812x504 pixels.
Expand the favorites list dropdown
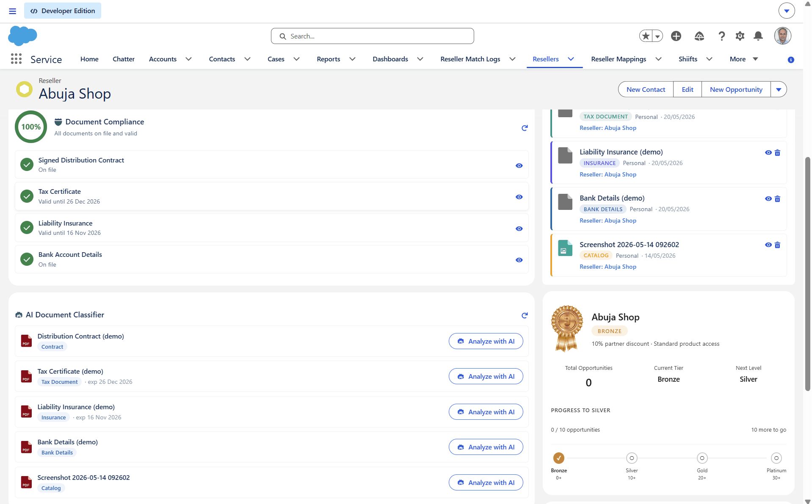657,36
